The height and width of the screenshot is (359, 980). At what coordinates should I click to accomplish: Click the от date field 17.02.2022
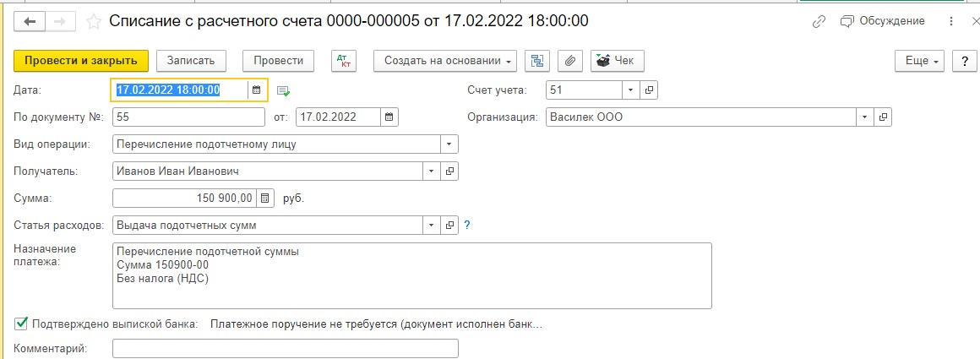[338, 117]
